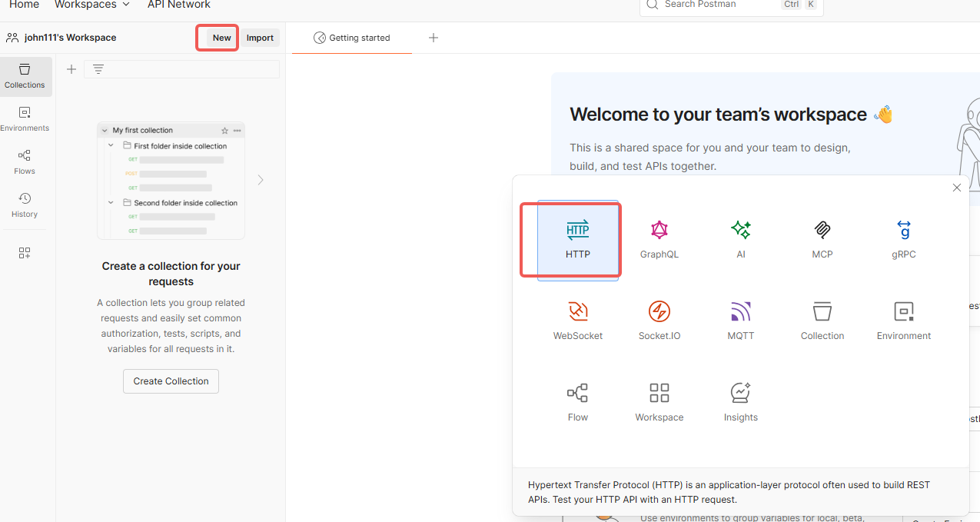Collapse 'My first collection' in the tree

(x=106, y=131)
